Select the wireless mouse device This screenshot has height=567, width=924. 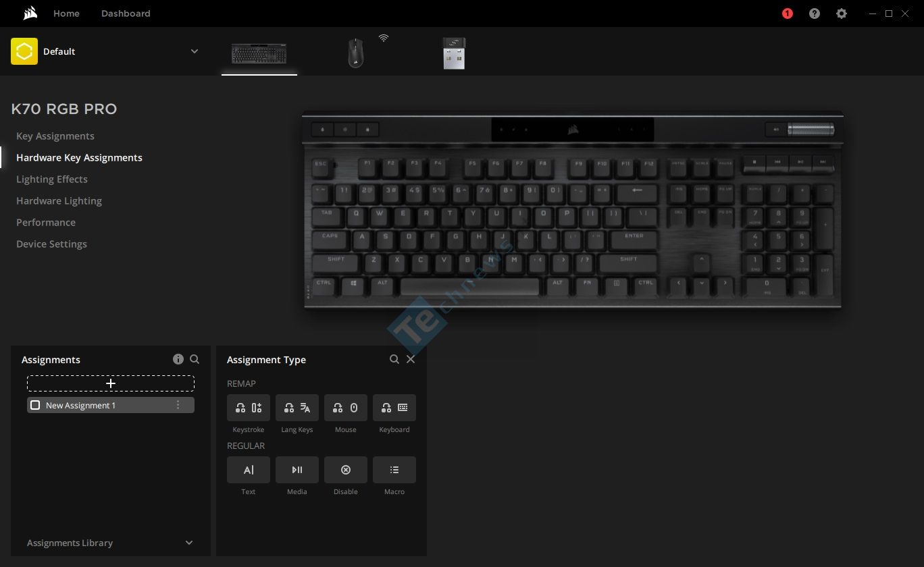click(356, 53)
